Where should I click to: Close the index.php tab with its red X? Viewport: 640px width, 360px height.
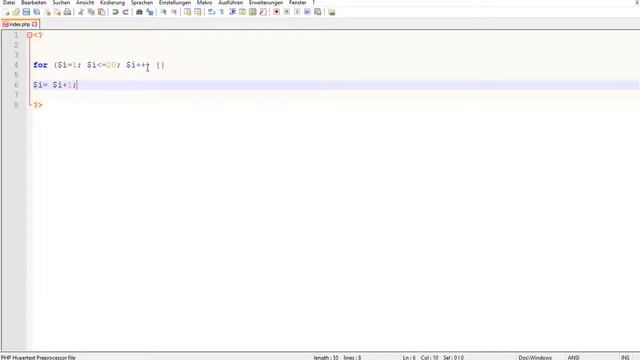(x=35, y=24)
